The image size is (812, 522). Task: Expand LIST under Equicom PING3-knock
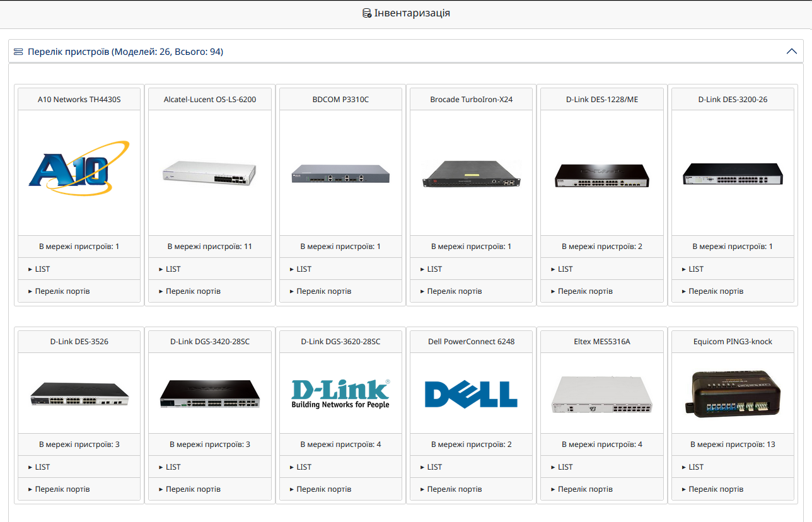[733, 467]
